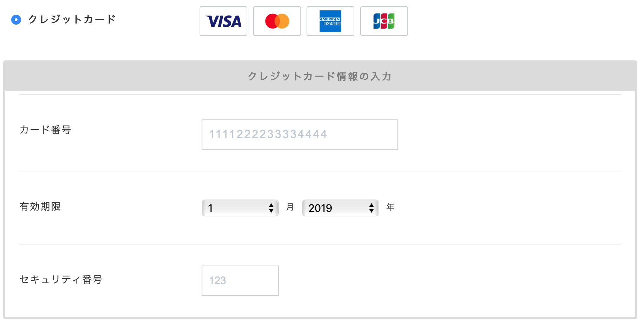Image resolution: width=644 pixels, height=326 pixels.
Task: Click the 月 label beside month dropdown
Action: tap(290, 207)
